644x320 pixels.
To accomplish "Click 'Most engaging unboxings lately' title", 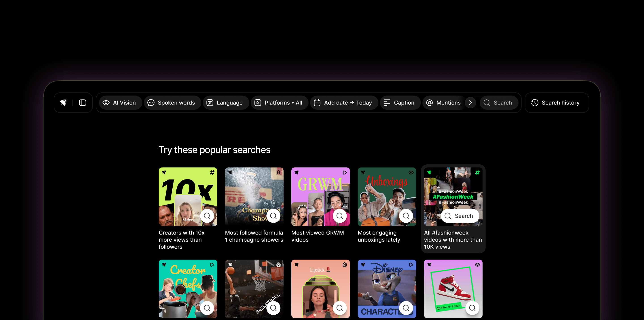I will pos(379,236).
